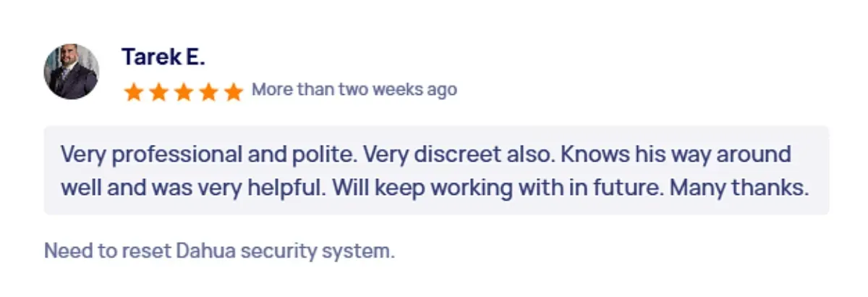Click the "Knows his way around" phrase

[676, 155]
